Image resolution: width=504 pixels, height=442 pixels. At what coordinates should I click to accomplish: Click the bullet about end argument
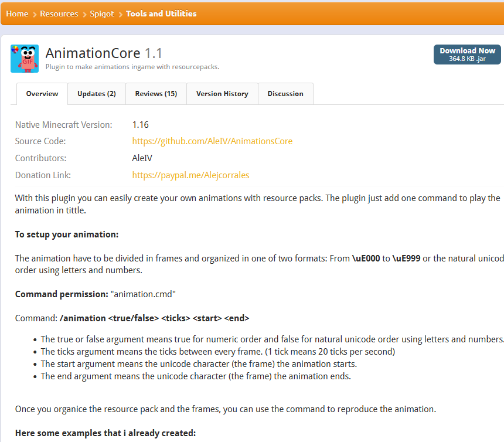196,376
